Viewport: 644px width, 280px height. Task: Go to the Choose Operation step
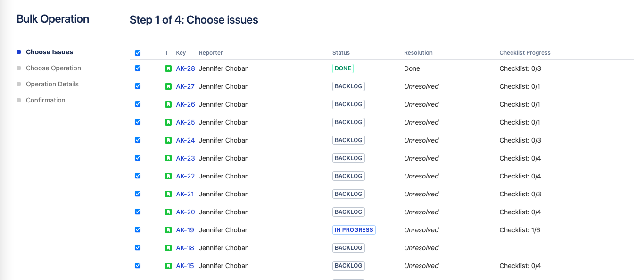point(53,68)
